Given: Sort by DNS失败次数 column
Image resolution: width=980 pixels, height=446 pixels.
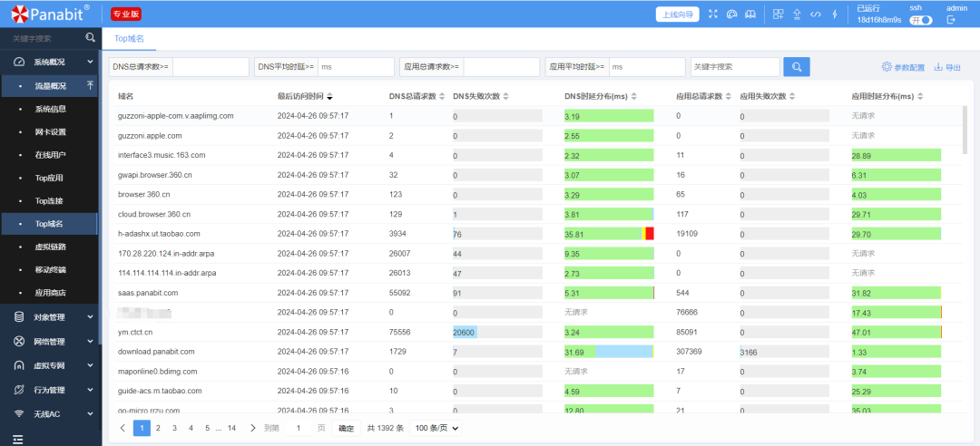Looking at the screenshot, I should (x=505, y=96).
